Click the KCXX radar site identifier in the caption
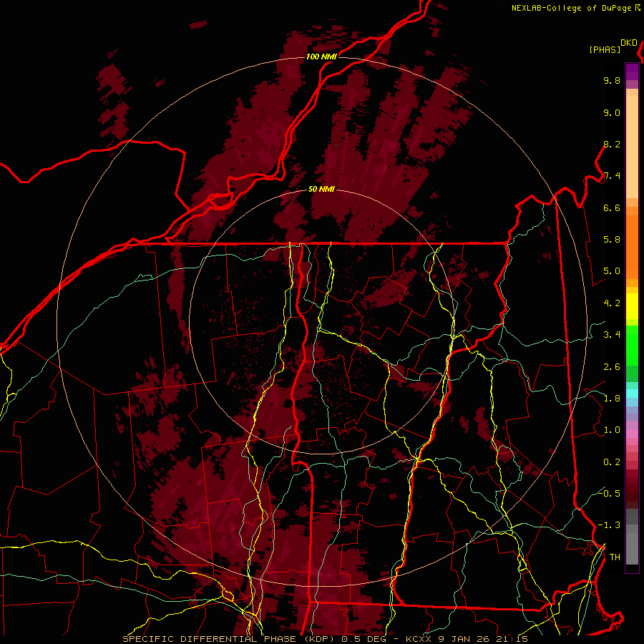Screen dimensions: 644x644 [419, 639]
